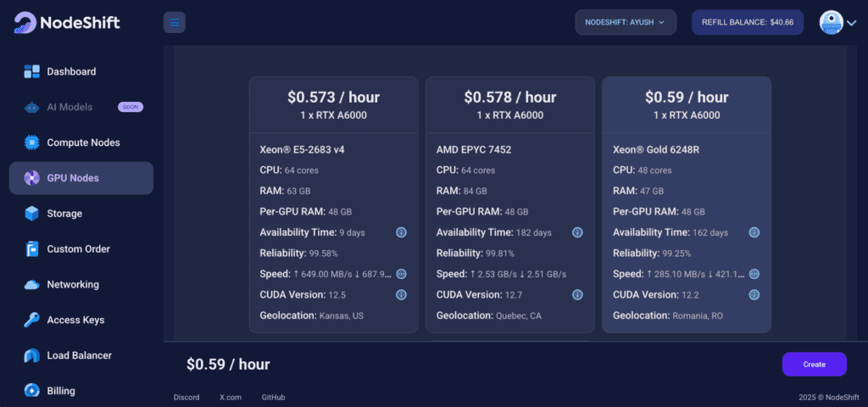
Task: Show CUDA Version info for Xeon Gold card
Action: point(754,294)
